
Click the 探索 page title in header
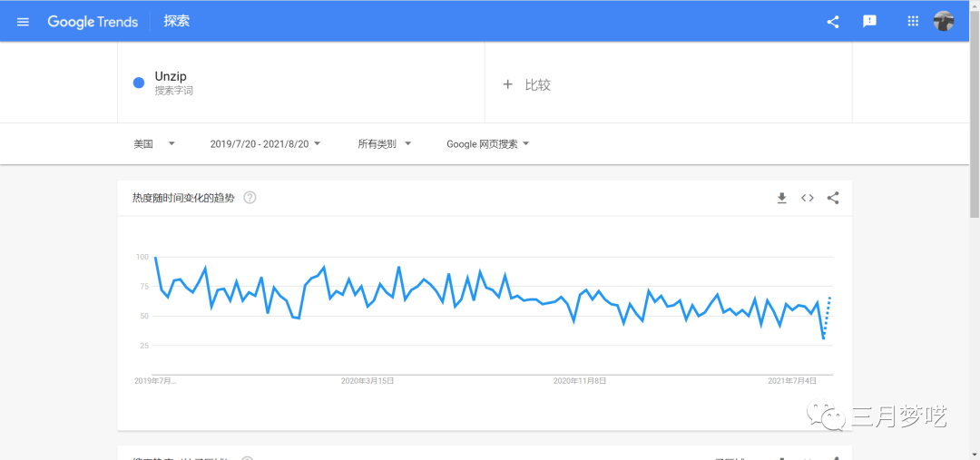click(177, 22)
